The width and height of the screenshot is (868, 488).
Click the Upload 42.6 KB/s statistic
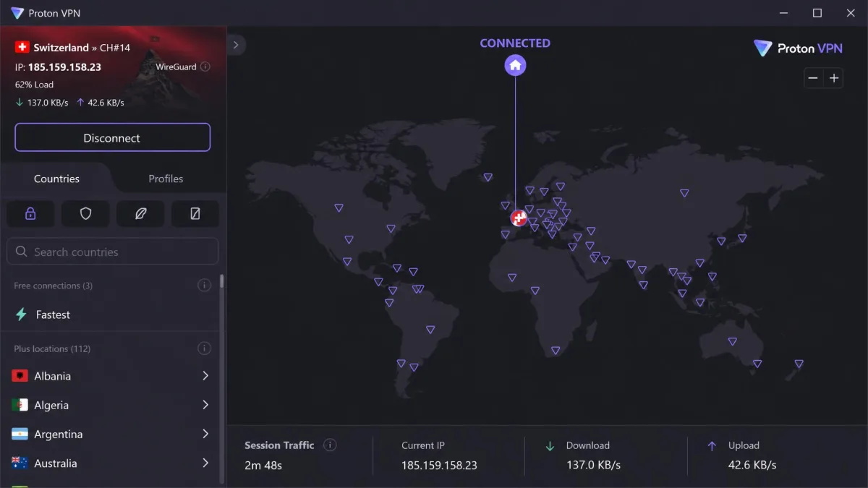752,465
